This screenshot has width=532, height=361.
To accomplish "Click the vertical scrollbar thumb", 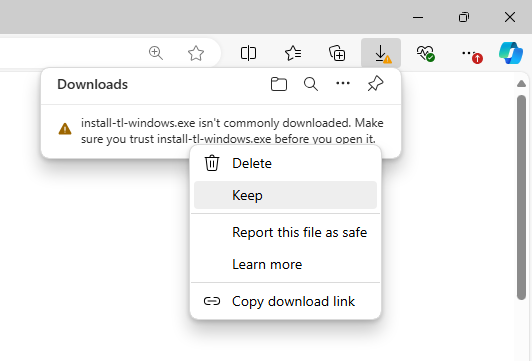I will (521, 197).
